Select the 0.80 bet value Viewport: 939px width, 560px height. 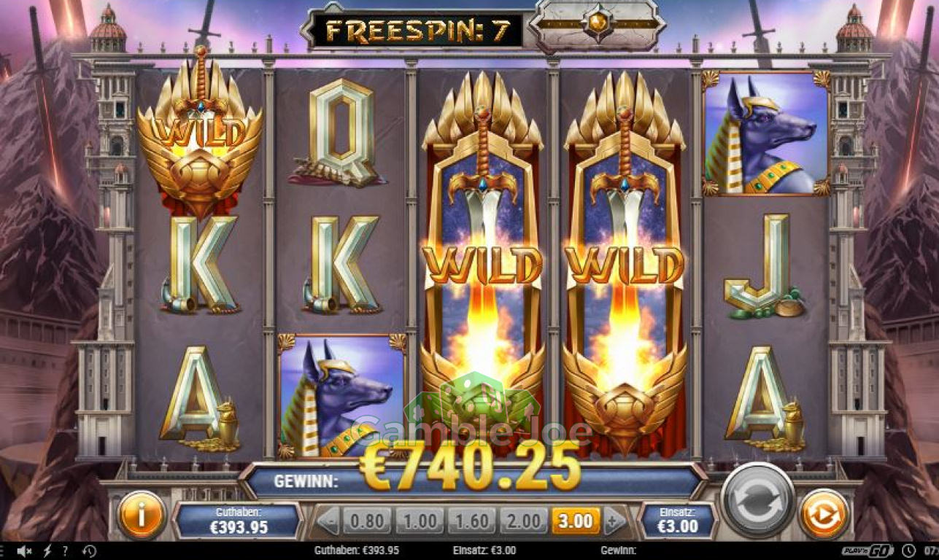pyautogui.click(x=366, y=521)
